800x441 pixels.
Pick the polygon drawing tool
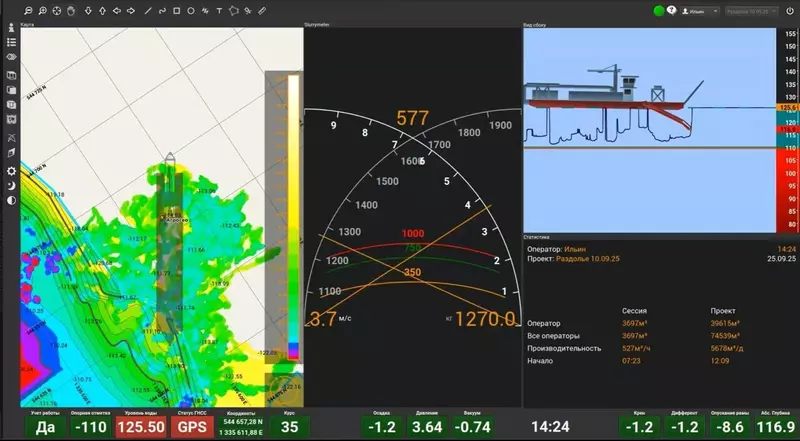(x=233, y=11)
